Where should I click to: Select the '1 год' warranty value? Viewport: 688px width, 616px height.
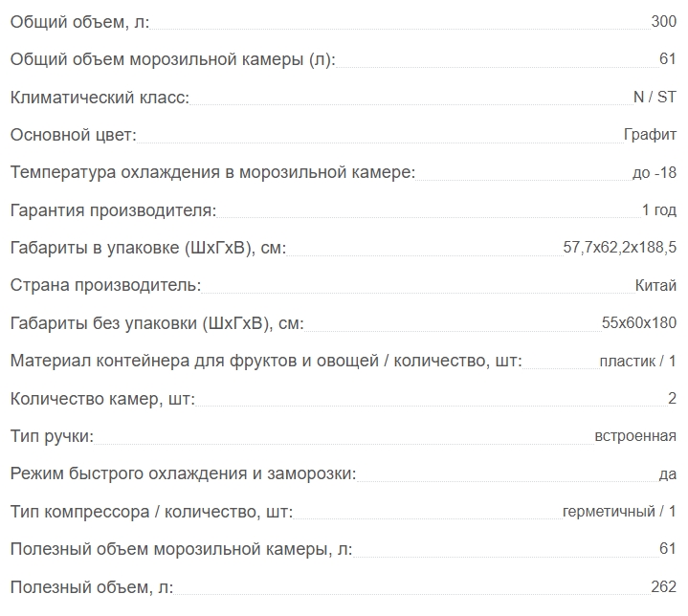pyautogui.click(x=659, y=210)
